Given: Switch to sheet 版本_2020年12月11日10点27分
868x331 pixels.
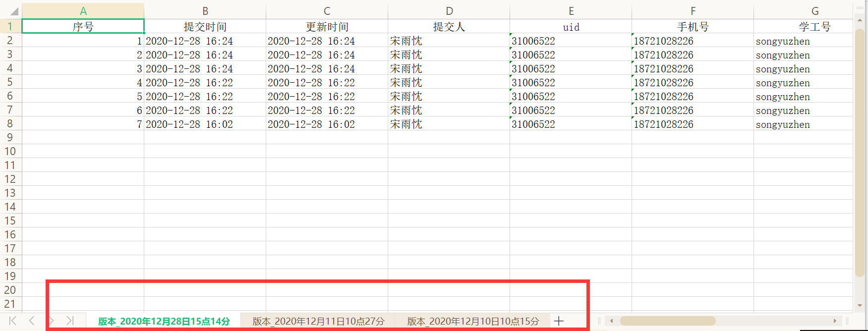Looking at the screenshot, I should (x=318, y=321).
